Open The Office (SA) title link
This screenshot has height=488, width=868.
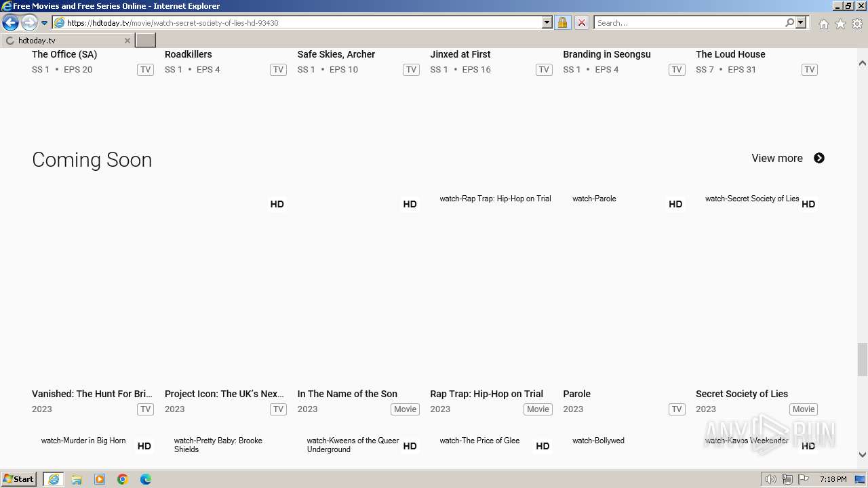[64, 54]
